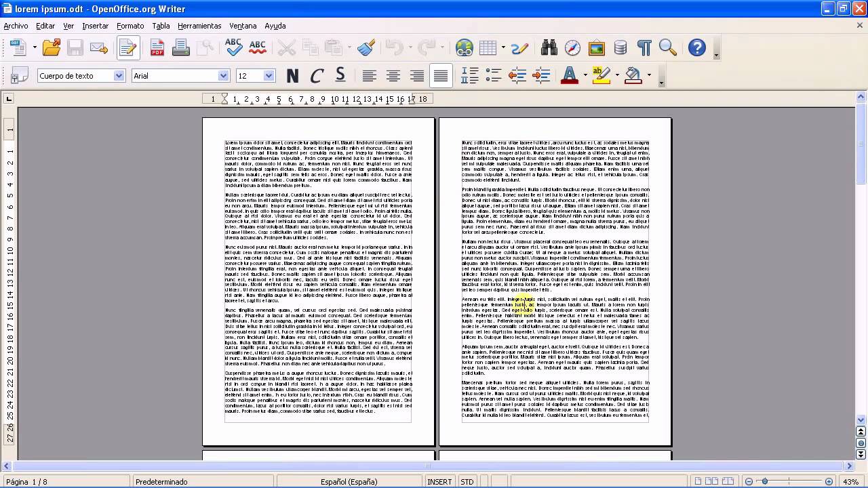Insert a Hyperlink via globe icon
The height and width of the screenshot is (488, 868).
464,48
